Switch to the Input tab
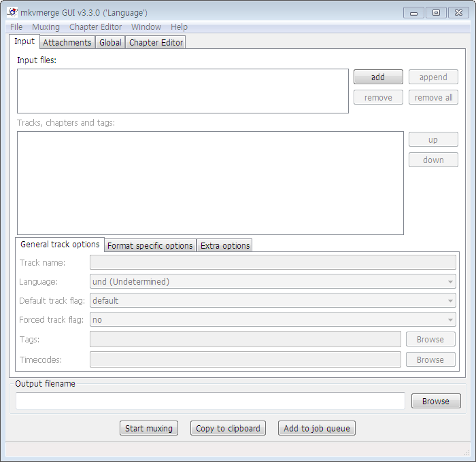The width and height of the screenshot is (476, 462). coord(24,41)
